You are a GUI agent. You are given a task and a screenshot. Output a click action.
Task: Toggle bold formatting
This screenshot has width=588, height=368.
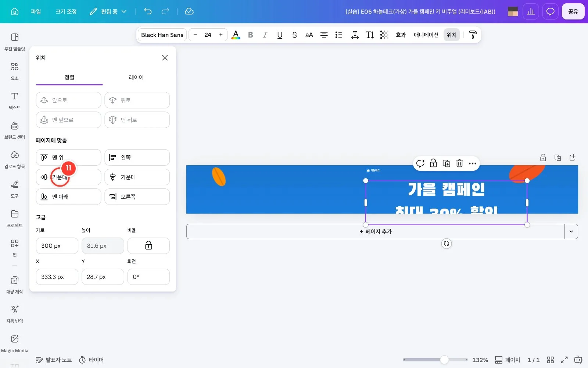pos(251,35)
